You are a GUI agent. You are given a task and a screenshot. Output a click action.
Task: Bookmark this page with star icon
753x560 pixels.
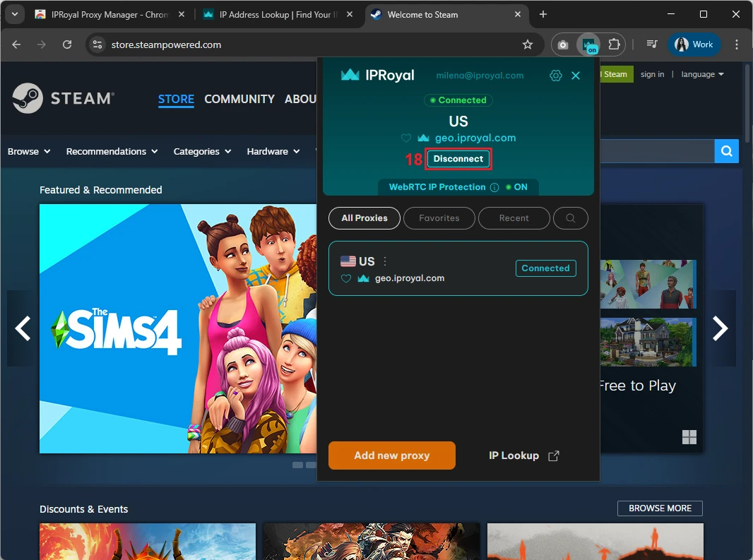point(528,44)
